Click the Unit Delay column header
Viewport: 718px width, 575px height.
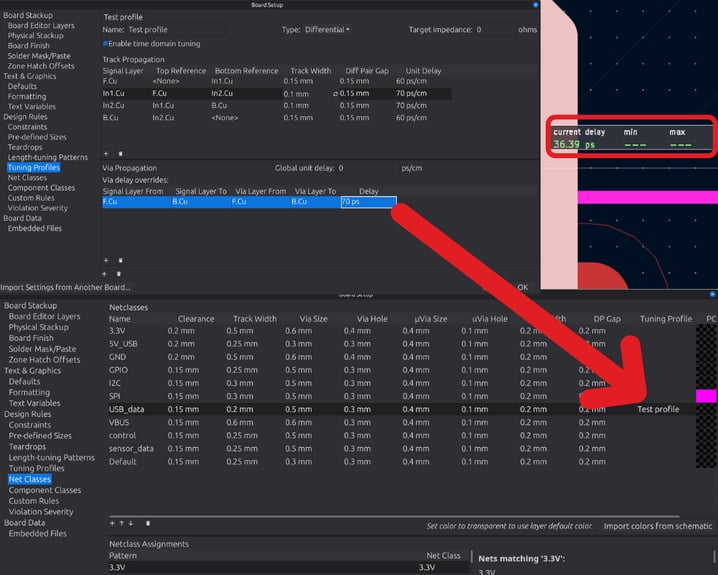coord(423,71)
